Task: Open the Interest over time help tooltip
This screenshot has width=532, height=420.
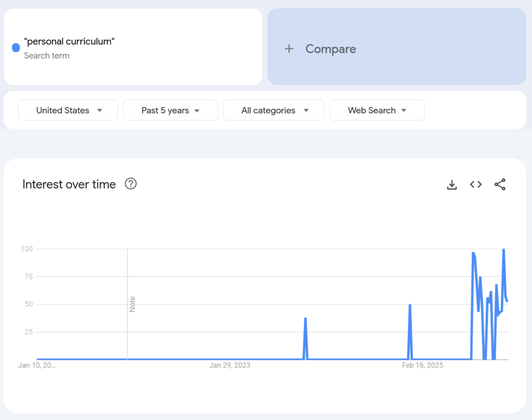Action: pyautogui.click(x=131, y=184)
